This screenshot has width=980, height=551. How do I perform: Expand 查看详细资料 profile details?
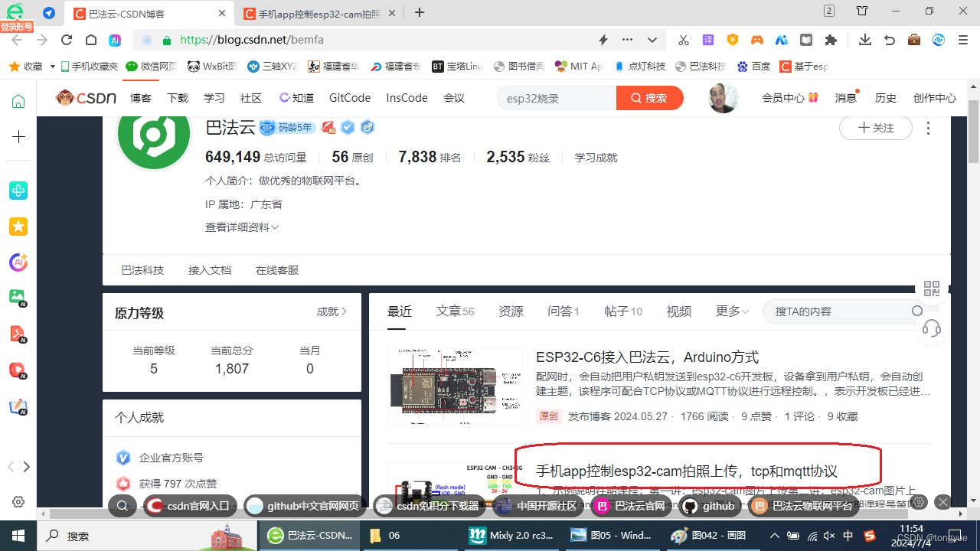coord(242,227)
